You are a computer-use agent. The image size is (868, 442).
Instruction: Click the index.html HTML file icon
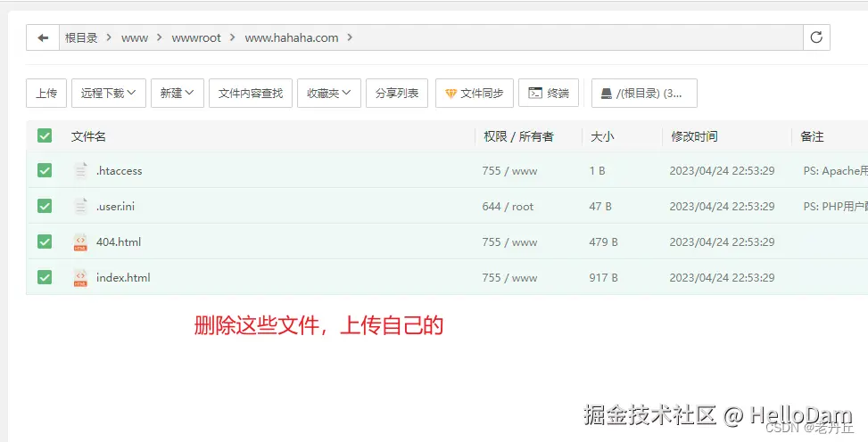(81, 277)
